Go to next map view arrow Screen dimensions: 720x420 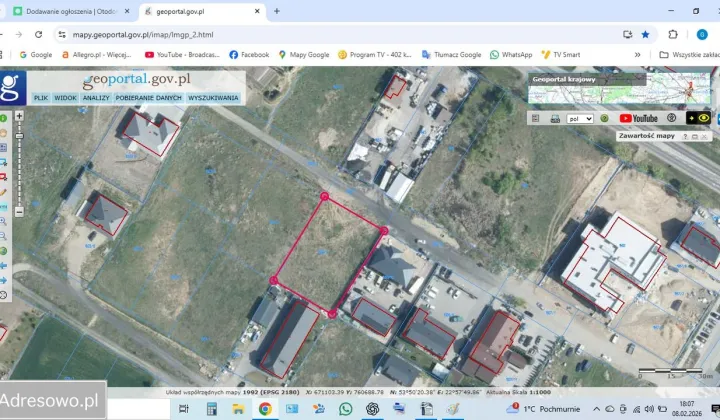click(3, 280)
